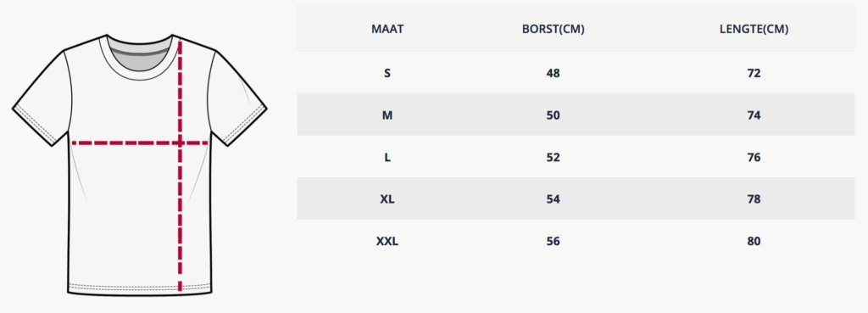Click size S in the table
The width and height of the screenshot is (868, 313).
pos(387,73)
